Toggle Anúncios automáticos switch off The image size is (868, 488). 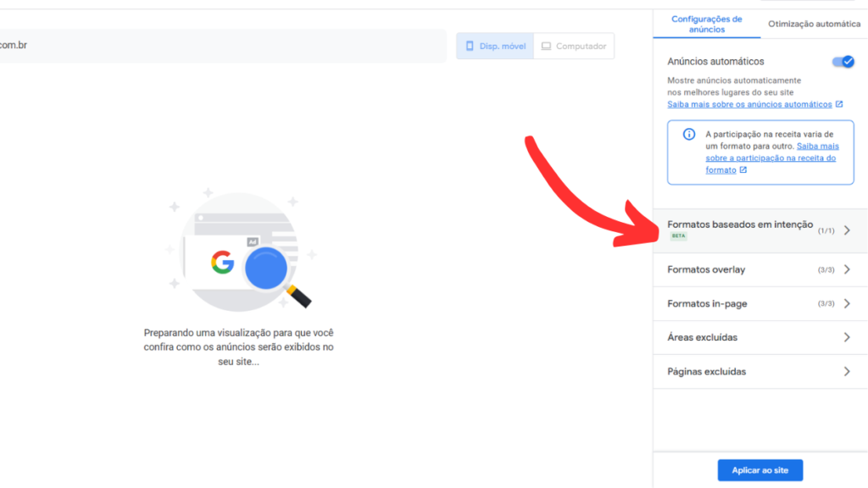pyautogui.click(x=843, y=61)
